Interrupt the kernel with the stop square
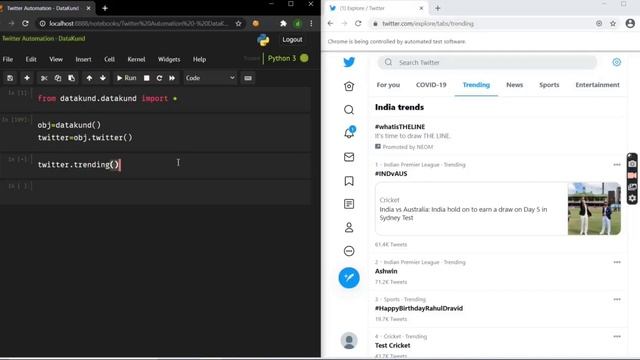This screenshot has height=360, width=640. pyautogui.click(x=147, y=78)
